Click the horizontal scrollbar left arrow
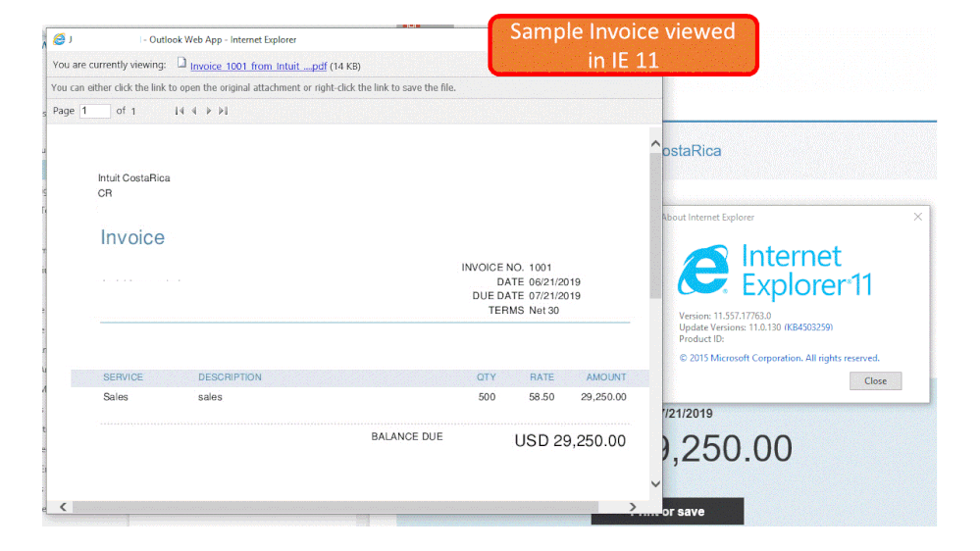This screenshot has height=551, width=980. tap(63, 507)
